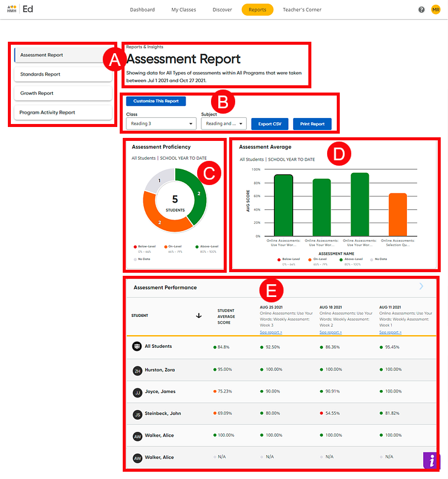
Task: Click student name Hurston, Zora
Action: pyautogui.click(x=160, y=370)
